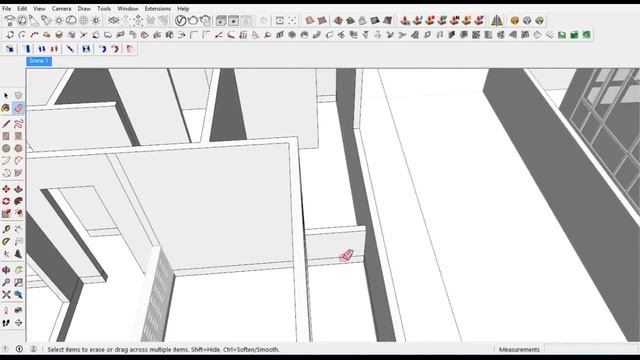
Task: Click the info circle icon in status bar
Action: [19, 349]
